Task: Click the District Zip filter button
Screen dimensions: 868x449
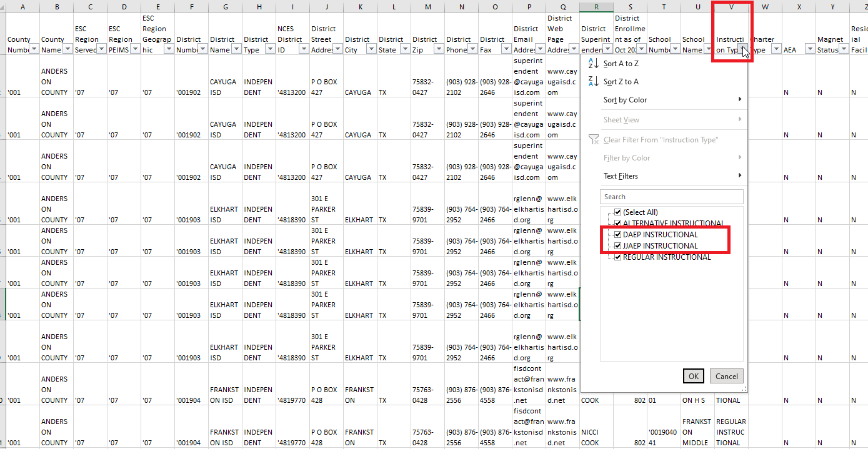Action: tap(439, 49)
